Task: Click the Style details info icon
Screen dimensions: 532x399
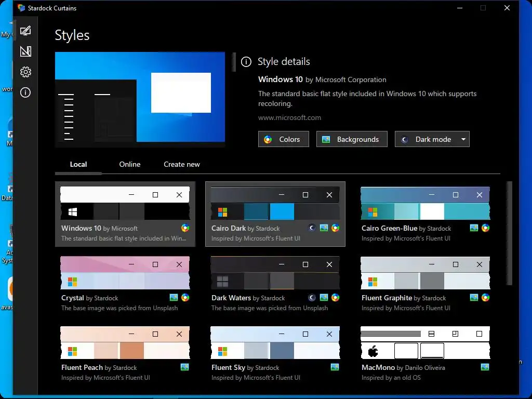Action: (246, 62)
